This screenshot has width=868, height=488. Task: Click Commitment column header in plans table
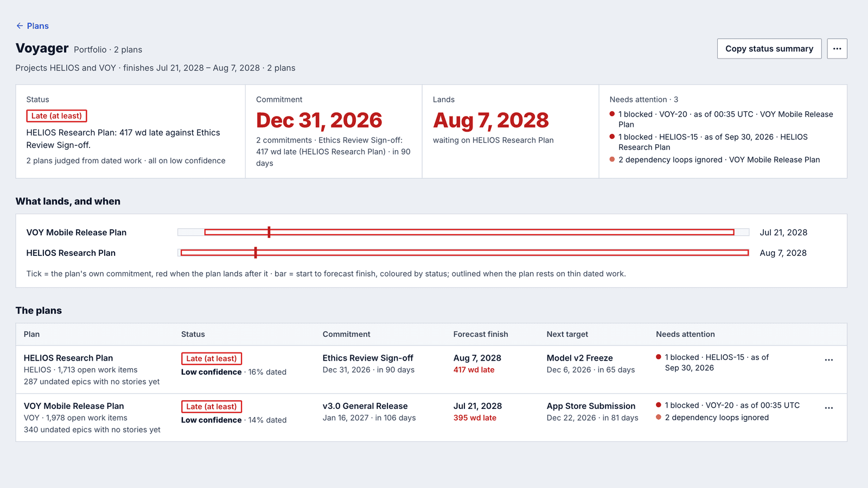point(347,335)
